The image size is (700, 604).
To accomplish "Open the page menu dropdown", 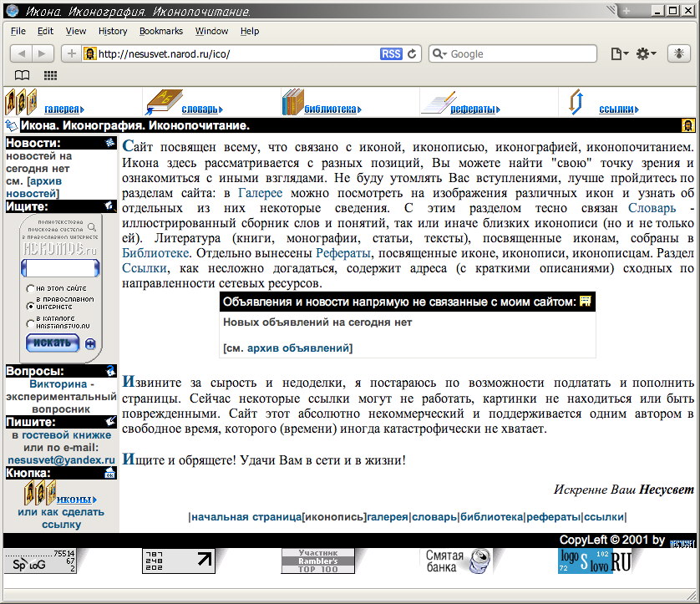I will (x=618, y=53).
